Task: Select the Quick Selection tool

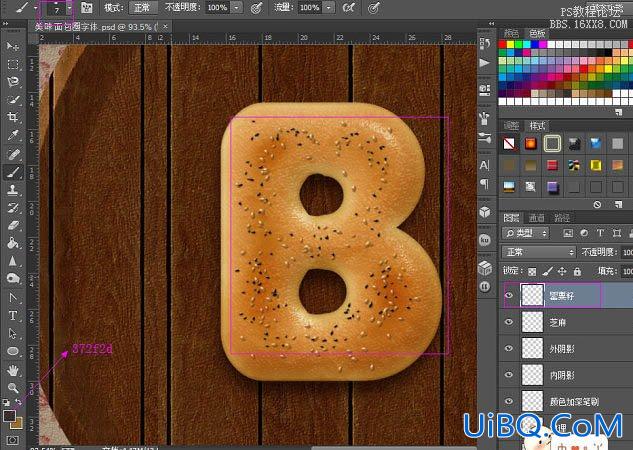Action: tap(13, 99)
